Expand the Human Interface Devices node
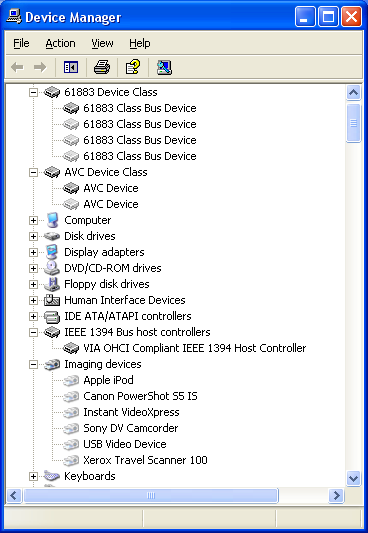This screenshot has width=368, height=533. click(x=33, y=300)
